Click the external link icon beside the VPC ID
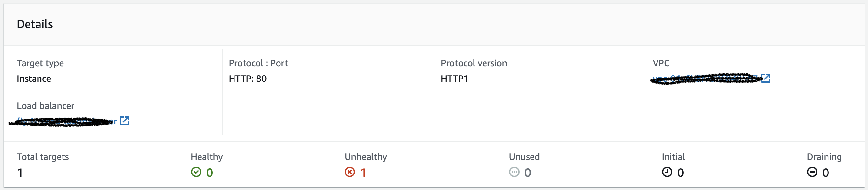Viewport: 868px width, 190px height. tap(766, 78)
